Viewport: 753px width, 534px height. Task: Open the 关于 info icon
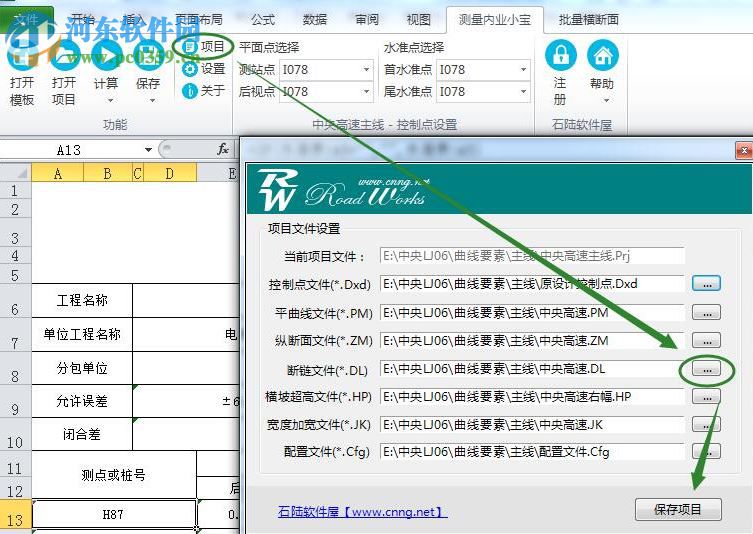coord(190,91)
